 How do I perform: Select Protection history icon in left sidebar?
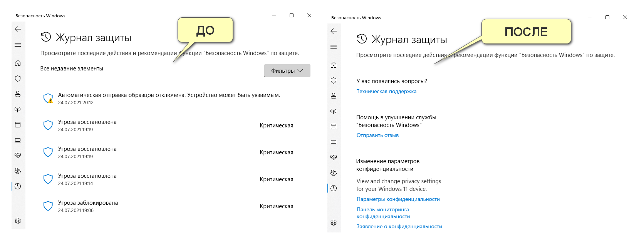[x=18, y=186]
